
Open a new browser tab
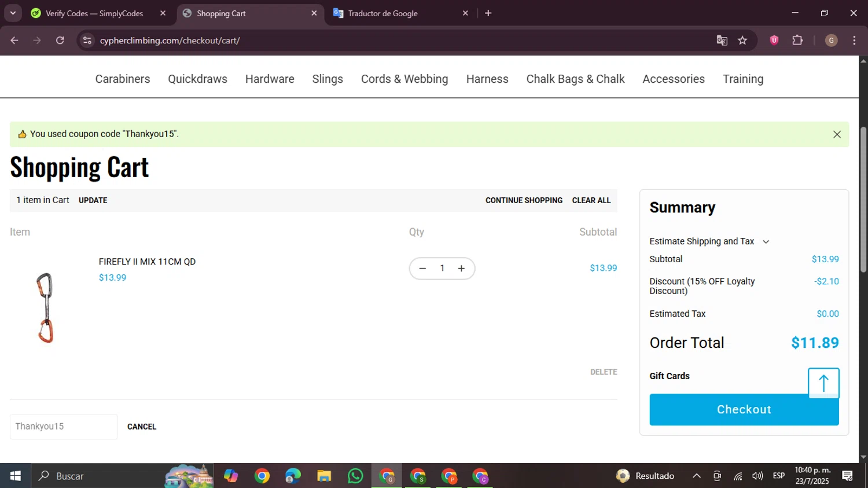[x=488, y=13]
